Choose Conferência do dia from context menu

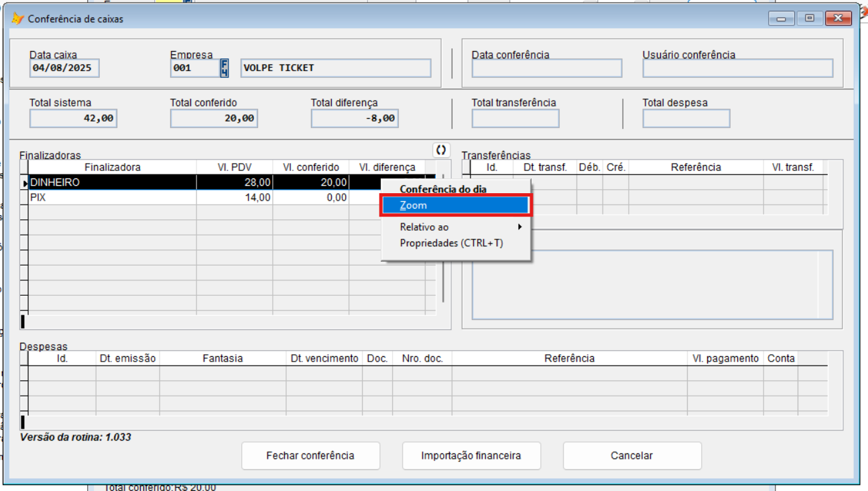[x=443, y=189]
